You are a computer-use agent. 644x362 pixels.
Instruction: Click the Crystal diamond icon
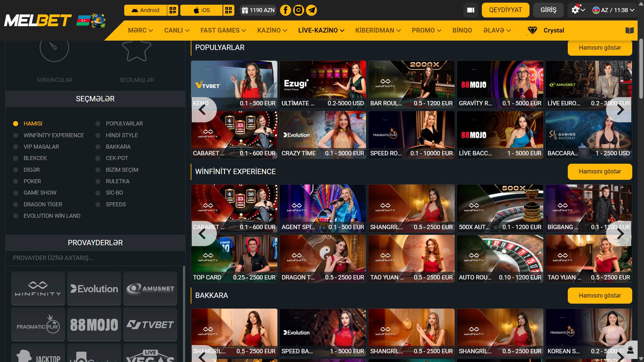[532, 31]
